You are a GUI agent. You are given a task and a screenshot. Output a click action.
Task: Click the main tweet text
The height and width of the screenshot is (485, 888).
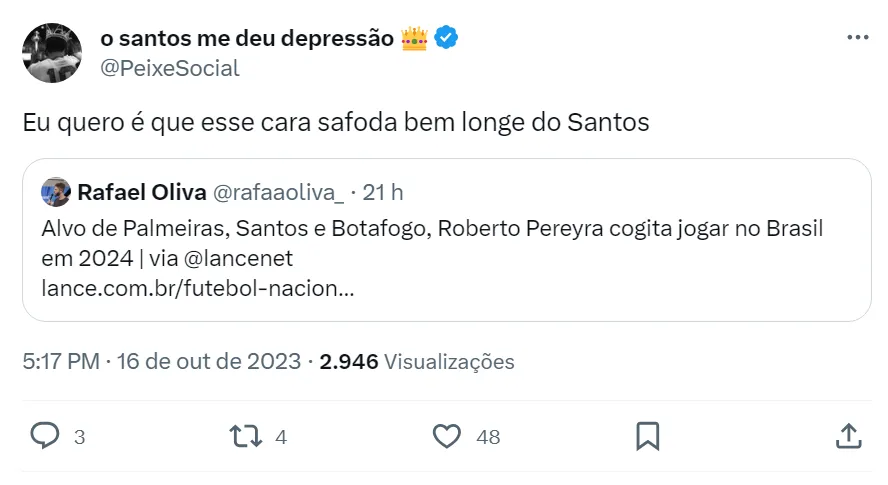[x=336, y=123]
